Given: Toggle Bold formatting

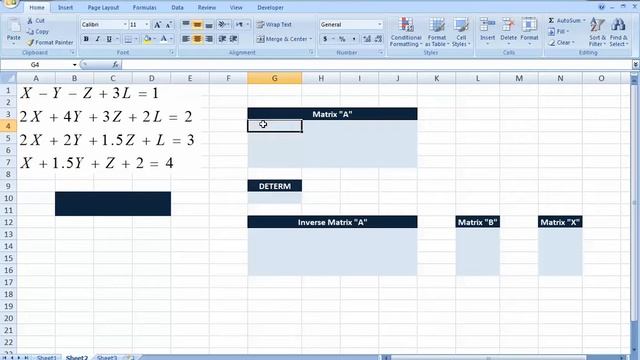Looking at the screenshot, I should 86,39.
